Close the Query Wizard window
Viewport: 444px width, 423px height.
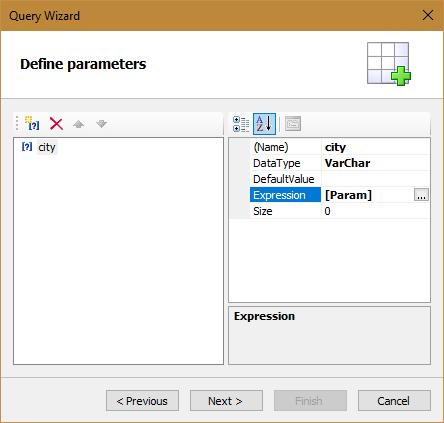coord(428,15)
